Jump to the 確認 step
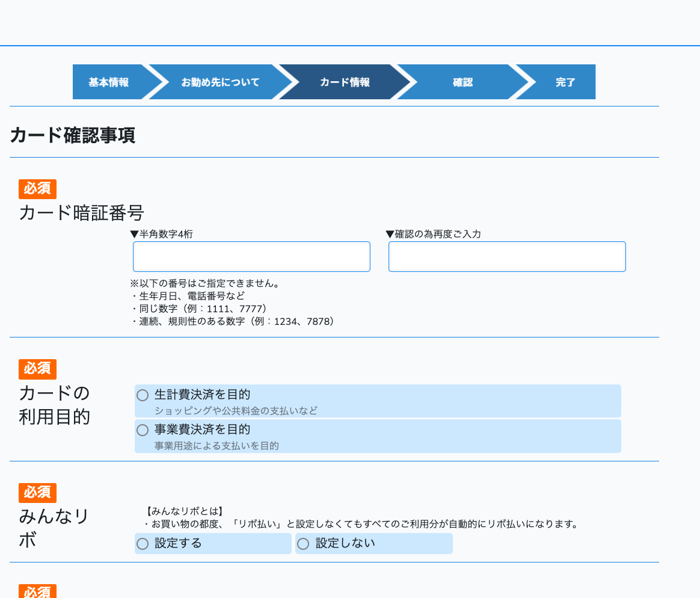700x598 pixels. point(462,82)
